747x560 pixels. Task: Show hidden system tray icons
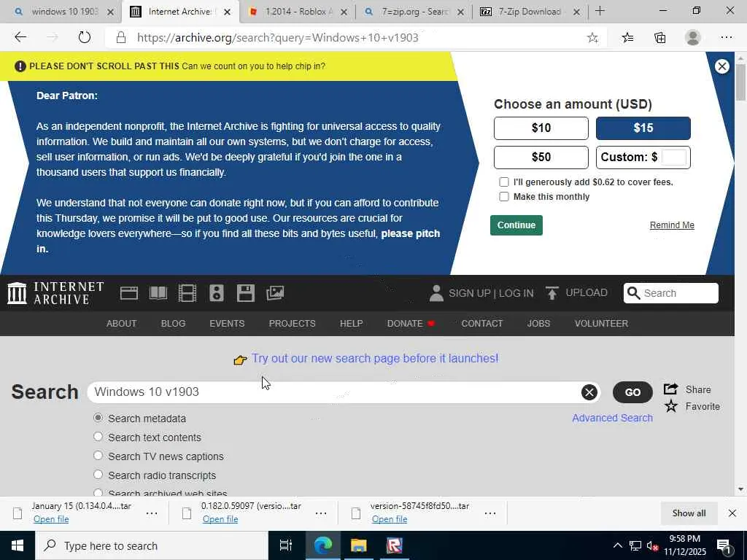click(x=617, y=545)
